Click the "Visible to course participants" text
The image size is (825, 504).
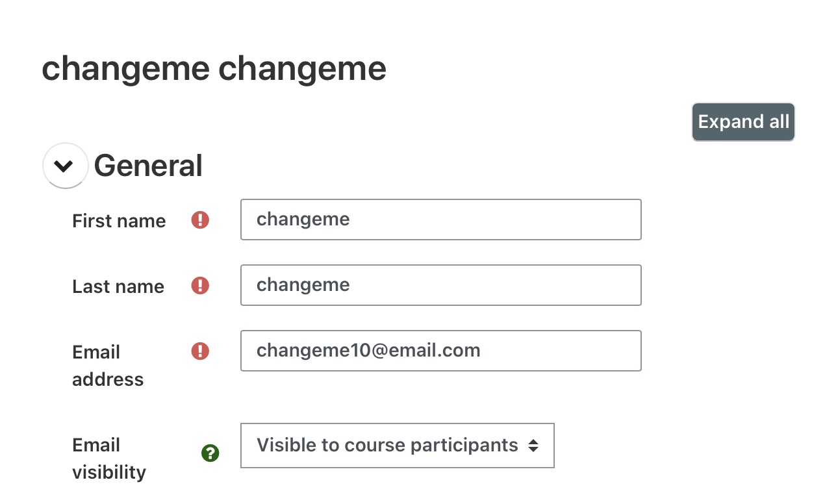387,446
